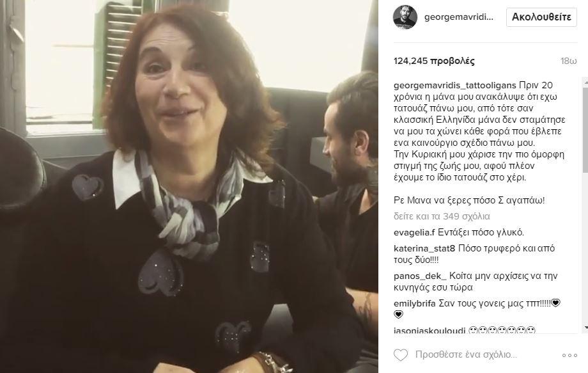
Task: Click georgemavridis profile avatar picture
Action: pos(405,17)
